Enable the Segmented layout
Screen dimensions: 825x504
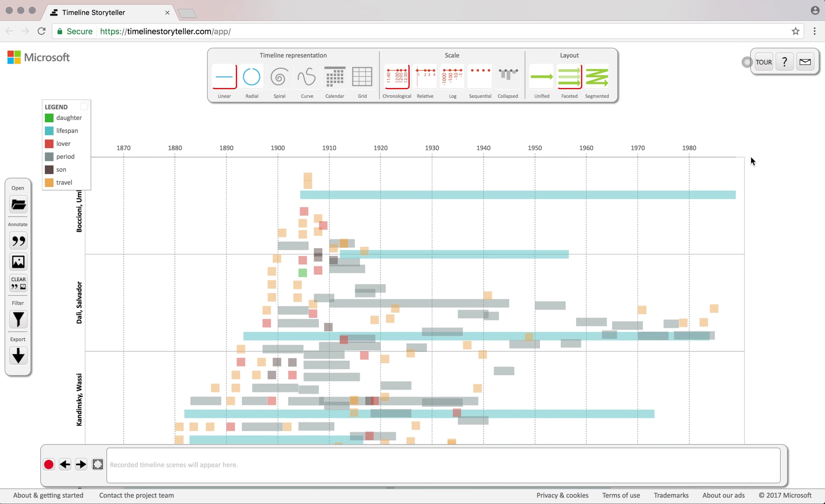597,77
